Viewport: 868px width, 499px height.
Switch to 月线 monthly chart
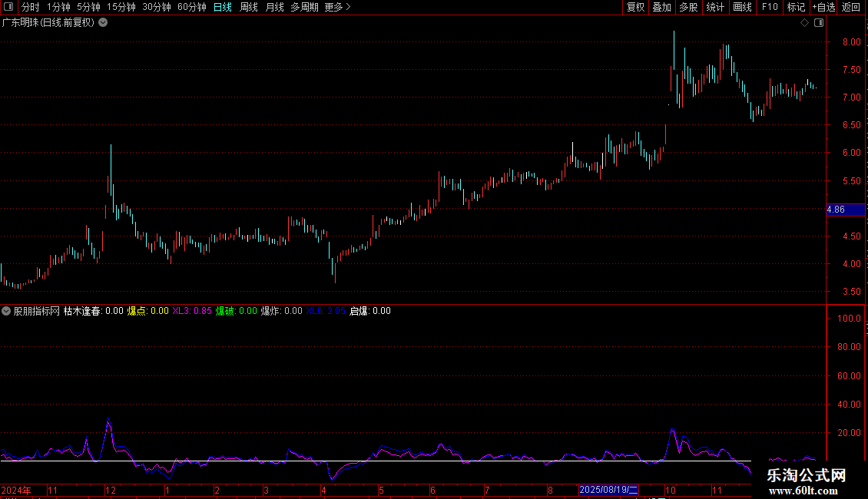tap(274, 7)
